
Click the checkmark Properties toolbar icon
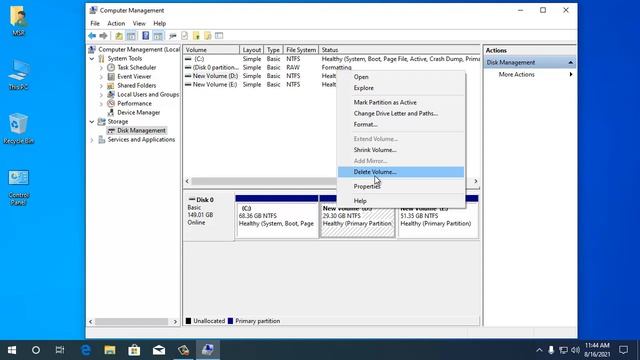184,36
